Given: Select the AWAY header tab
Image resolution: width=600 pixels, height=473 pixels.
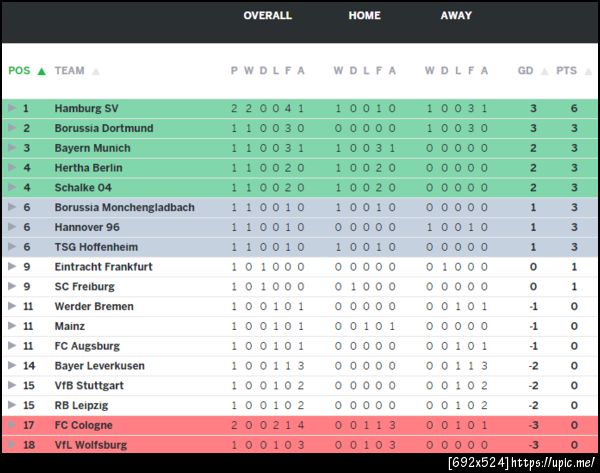Looking at the screenshot, I should click(456, 16).
